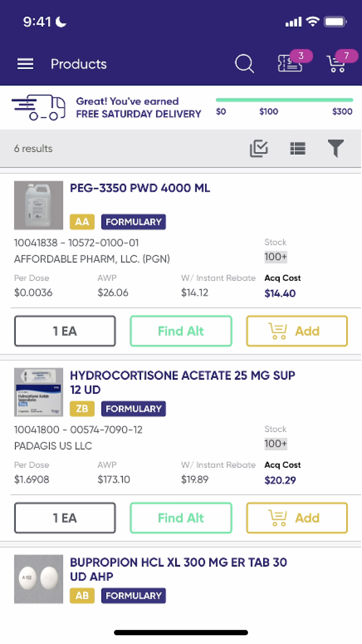Tap the free delivery progress bar
This screenshot has height=644, width=362.
coord(284,100)
